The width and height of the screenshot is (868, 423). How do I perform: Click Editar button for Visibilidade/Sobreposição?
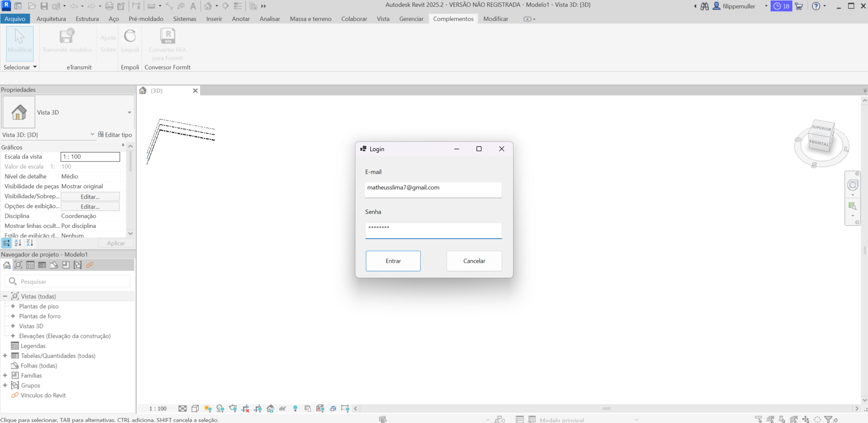pos(90,197)
